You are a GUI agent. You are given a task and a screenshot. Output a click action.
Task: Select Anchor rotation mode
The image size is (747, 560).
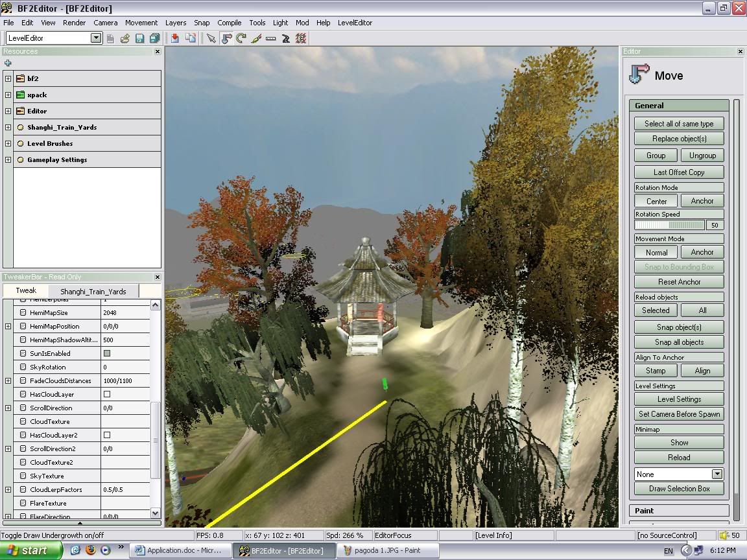coord(702,201)
